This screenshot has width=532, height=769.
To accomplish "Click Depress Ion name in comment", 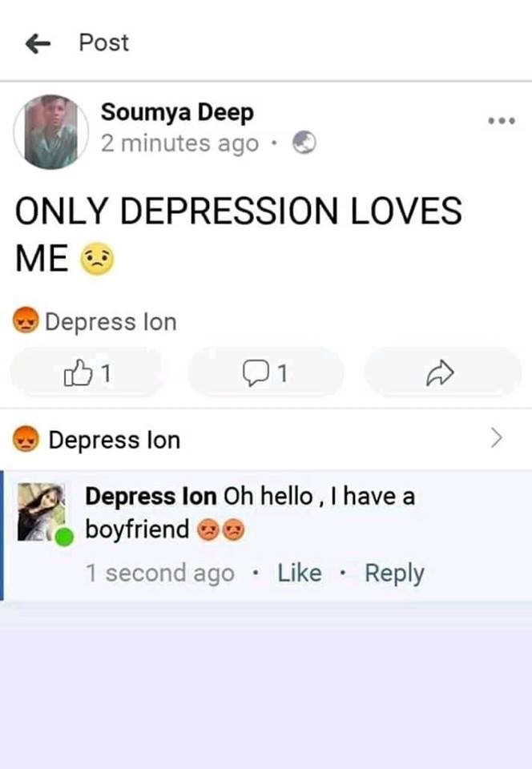I will [x=151, y=497].
